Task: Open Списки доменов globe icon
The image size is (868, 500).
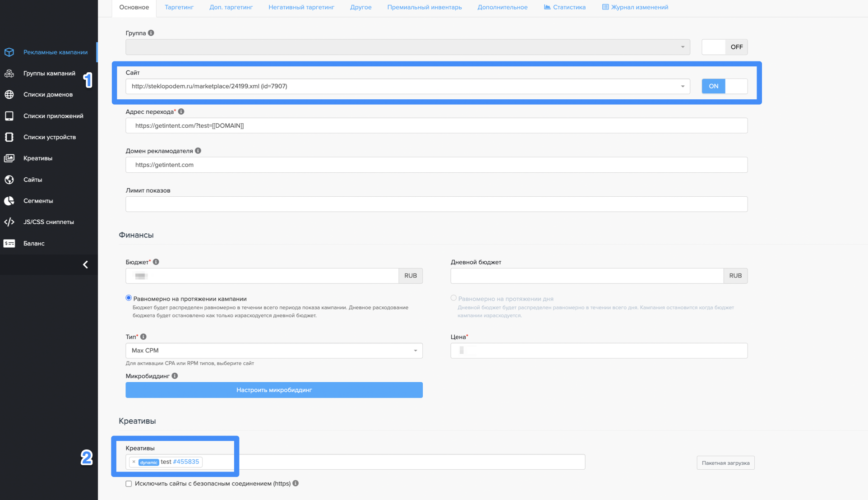Action: [x=9, y=95]
